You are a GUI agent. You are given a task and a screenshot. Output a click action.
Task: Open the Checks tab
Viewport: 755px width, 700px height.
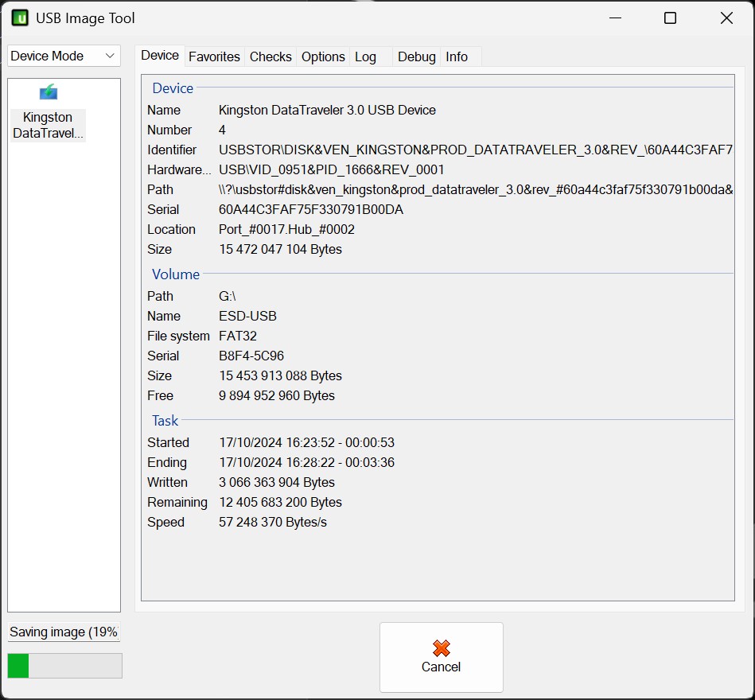270,56
